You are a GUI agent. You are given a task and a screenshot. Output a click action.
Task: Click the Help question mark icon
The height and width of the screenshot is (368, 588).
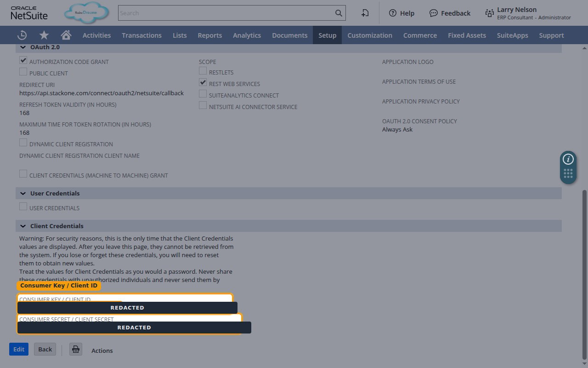pyautogui.click(x=392, y=13)
